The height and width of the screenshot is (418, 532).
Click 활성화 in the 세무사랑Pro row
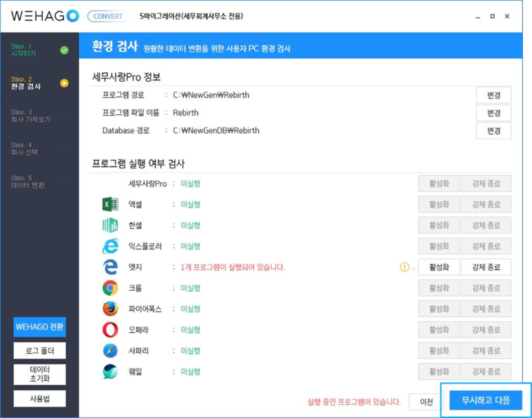point(439,184)
